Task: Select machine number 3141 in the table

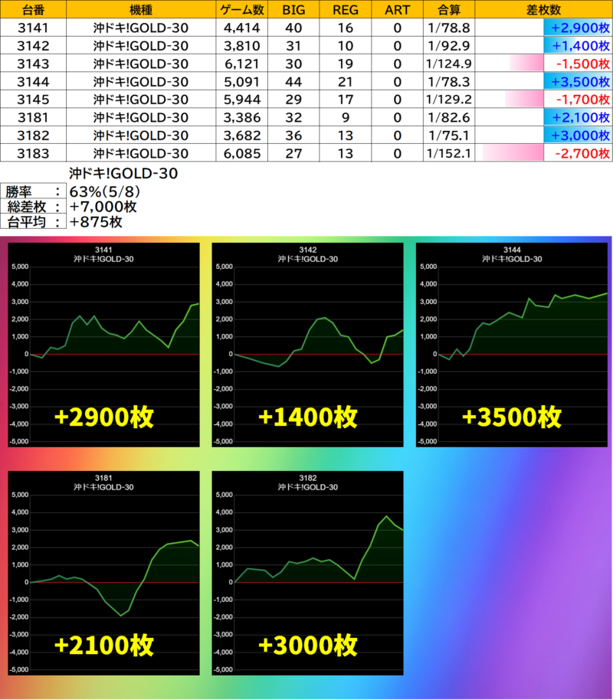Action: coord(33,28)
